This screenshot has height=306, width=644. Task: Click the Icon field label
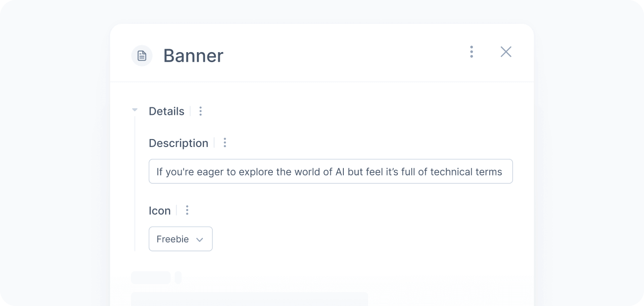click(160, 211)
